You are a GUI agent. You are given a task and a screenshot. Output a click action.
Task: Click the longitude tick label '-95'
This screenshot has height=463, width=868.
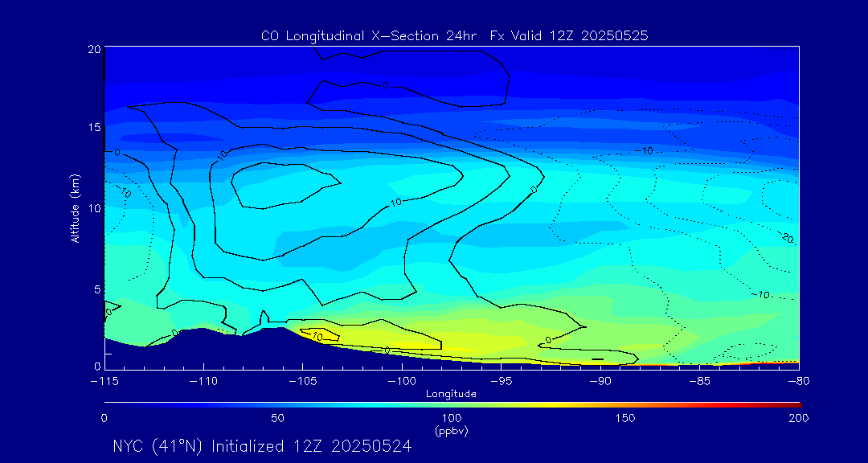[501, 380]
